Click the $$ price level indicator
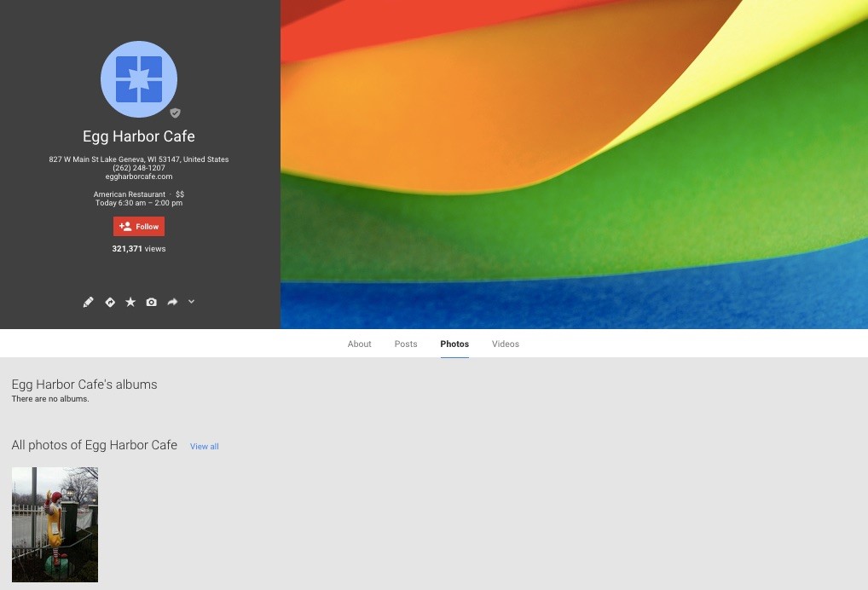This screenshot has height=590, width=868. pos(180,194)
